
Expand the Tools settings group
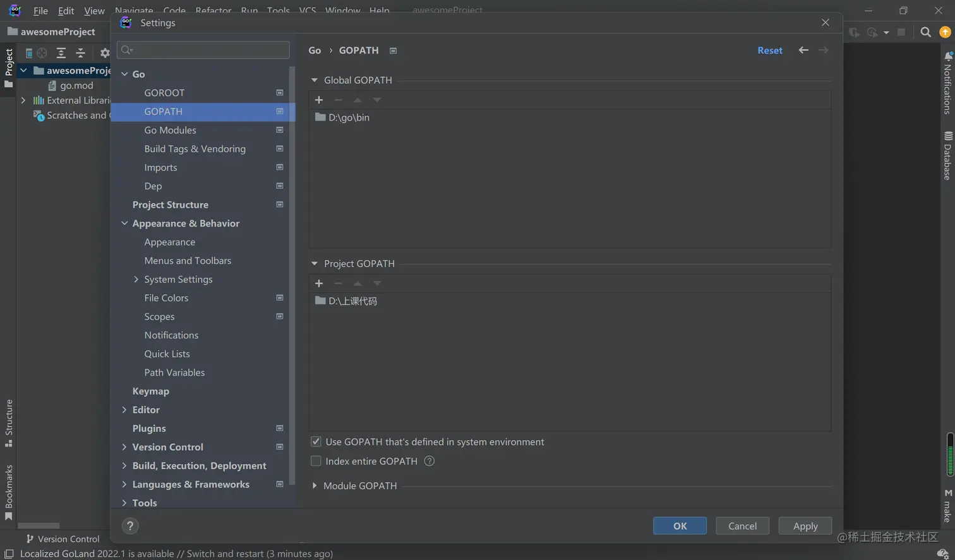[x=124, y=503]
